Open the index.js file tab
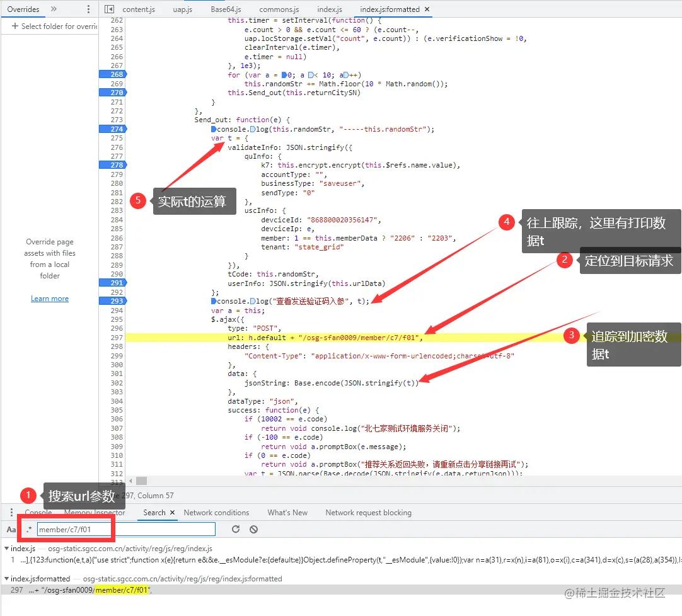 pos(329,9)
